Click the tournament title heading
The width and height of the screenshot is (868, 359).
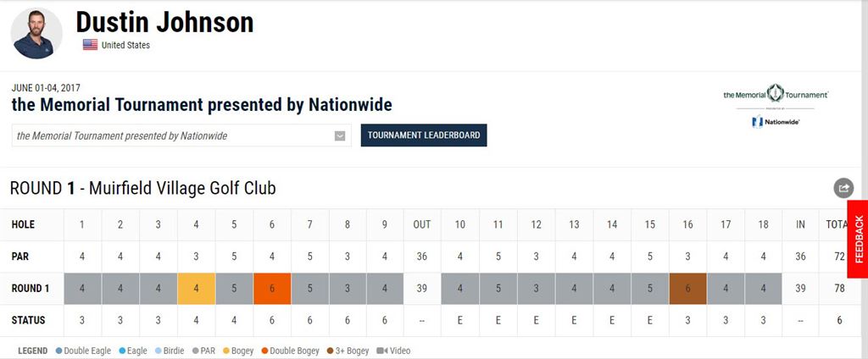pos(202,105)
